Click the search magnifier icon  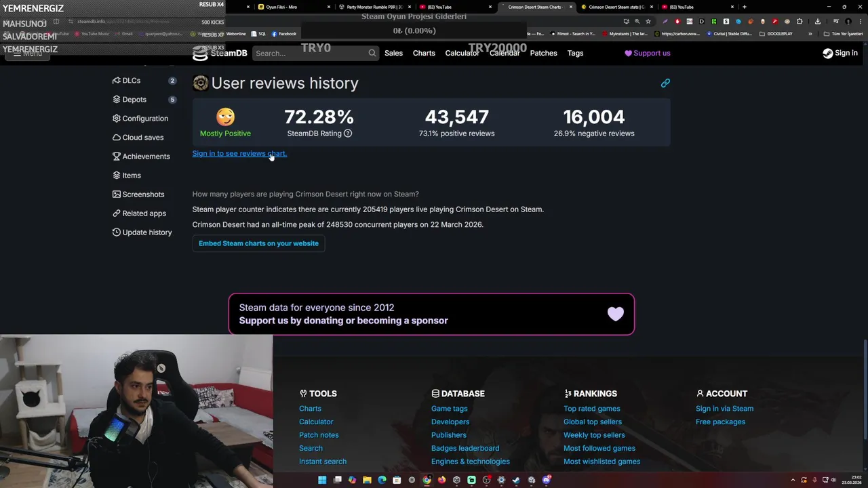point(372,53)
